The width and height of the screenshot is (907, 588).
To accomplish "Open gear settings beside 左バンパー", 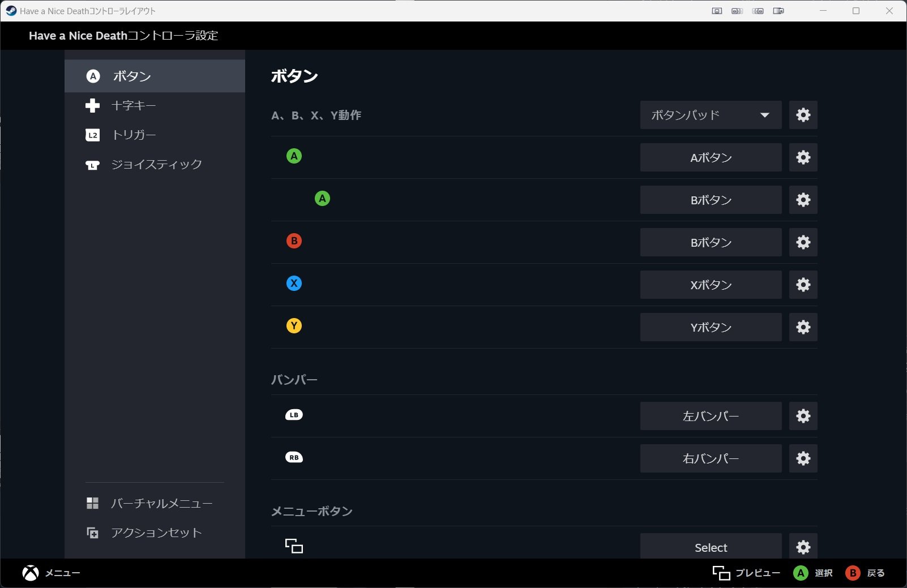I will [803, 416].
